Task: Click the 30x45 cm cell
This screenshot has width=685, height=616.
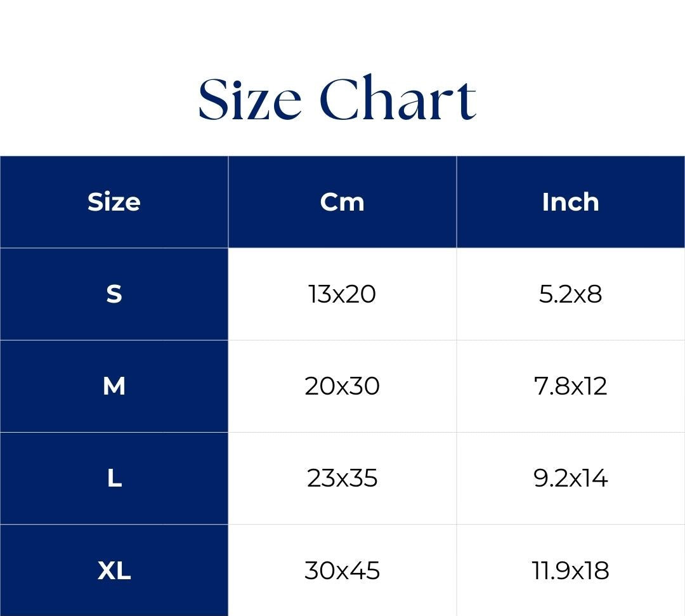Action: click(x=342, y=570)
